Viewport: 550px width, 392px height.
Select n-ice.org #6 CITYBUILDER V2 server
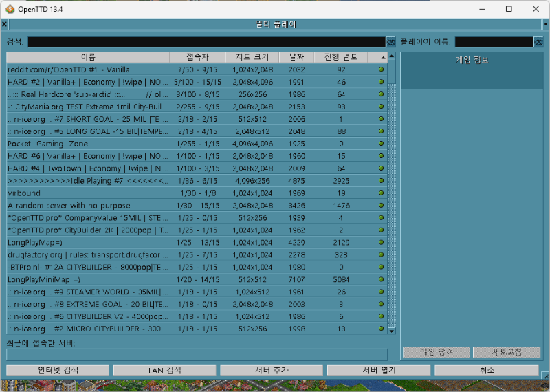tap(197, 316)
